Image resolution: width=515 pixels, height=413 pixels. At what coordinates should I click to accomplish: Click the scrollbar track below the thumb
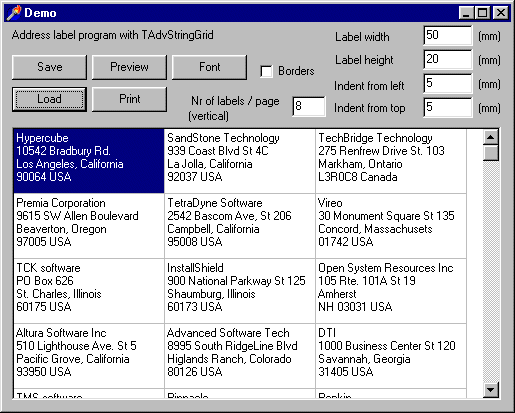[491, 271]
